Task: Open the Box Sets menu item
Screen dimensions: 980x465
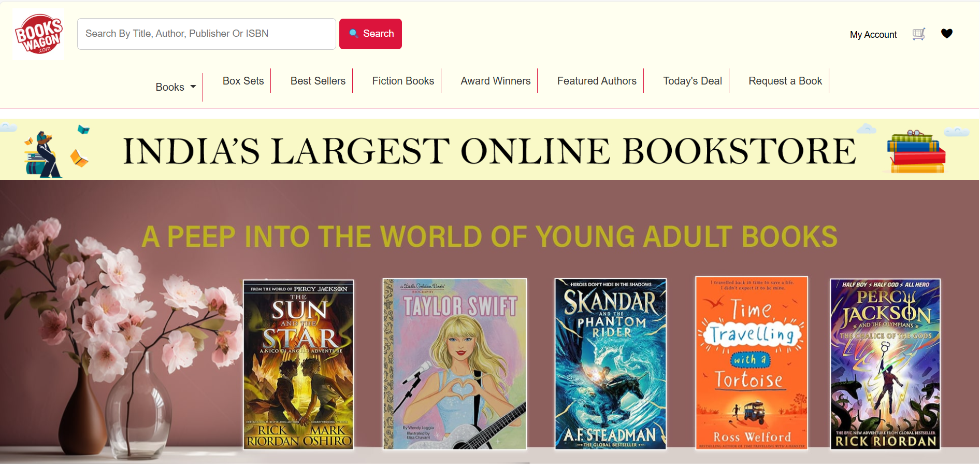Action: pyautogui.click(x=243, y=81)
